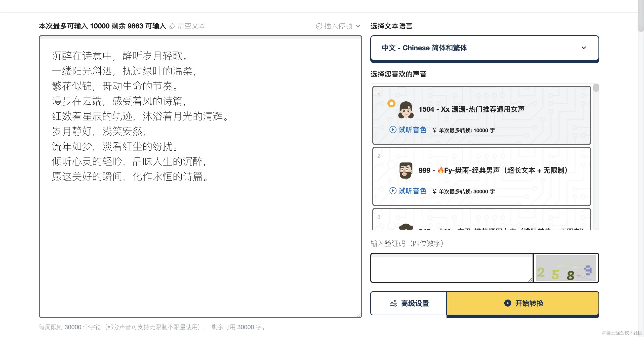The width and height of the screenshot is (644, 337).
Task: Play the 试听音色 preview for the 樊雨 male voice
Action: [x=393, y=191]
